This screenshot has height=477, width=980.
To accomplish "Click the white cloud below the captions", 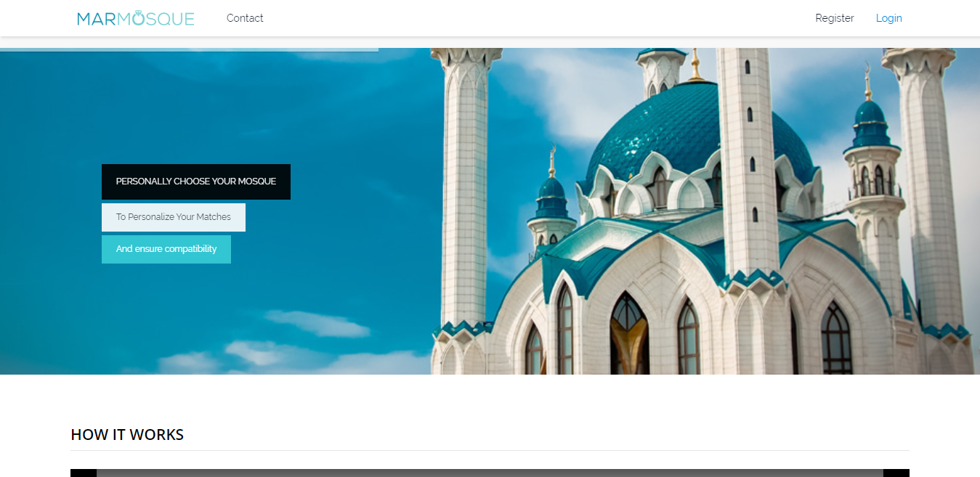I will coord(316,323).
